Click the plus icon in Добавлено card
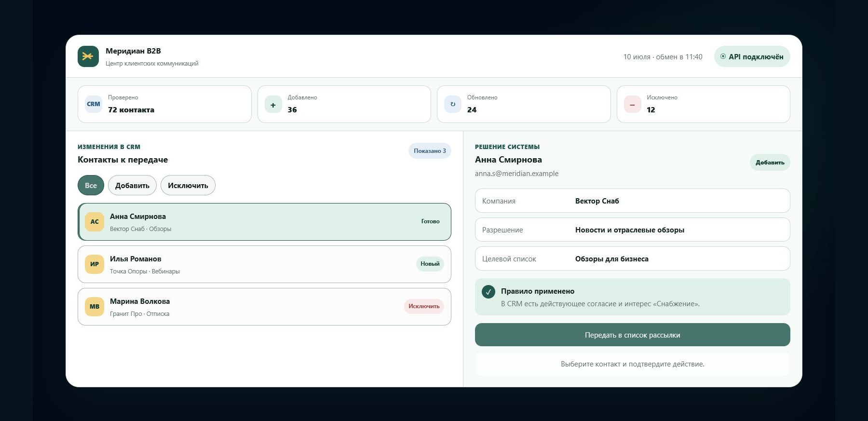 point(273,104)
